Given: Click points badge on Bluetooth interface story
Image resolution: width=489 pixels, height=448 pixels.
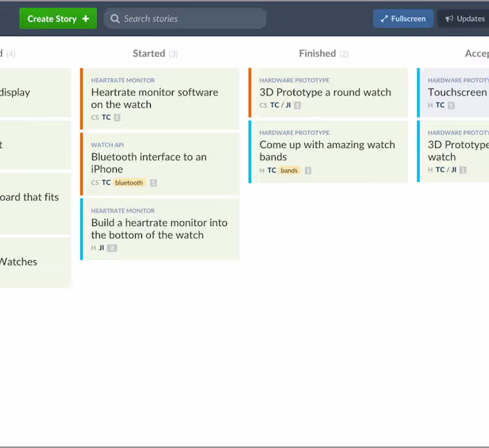Looking at the screenshot, I should pos(153,183).
